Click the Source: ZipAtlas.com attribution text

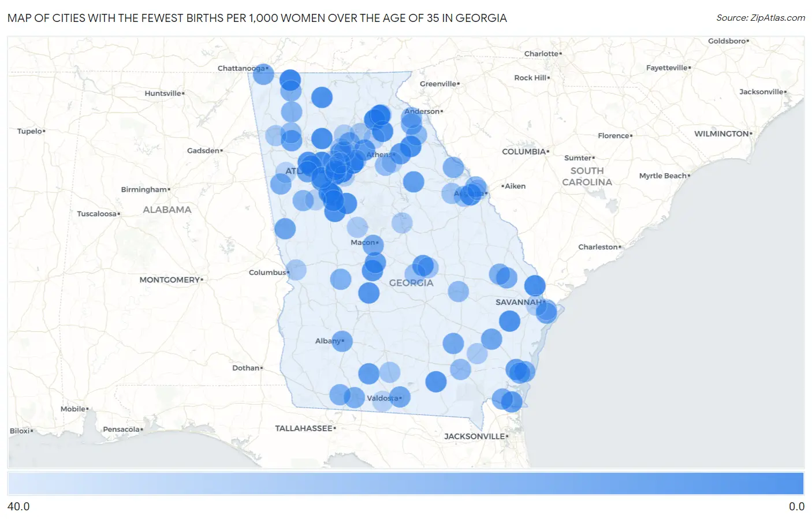pos(761,18)
